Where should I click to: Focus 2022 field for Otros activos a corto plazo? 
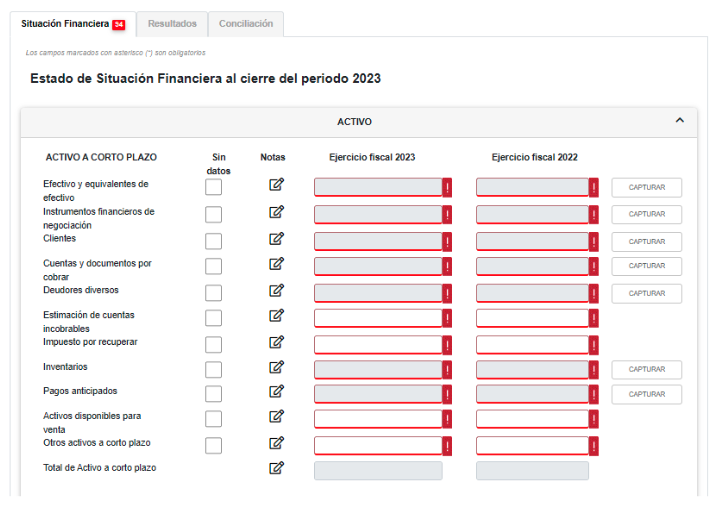click(x=532, y=446)
